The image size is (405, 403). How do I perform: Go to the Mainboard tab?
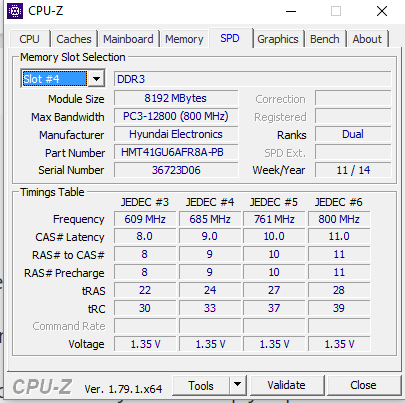(x=128, y=39)
